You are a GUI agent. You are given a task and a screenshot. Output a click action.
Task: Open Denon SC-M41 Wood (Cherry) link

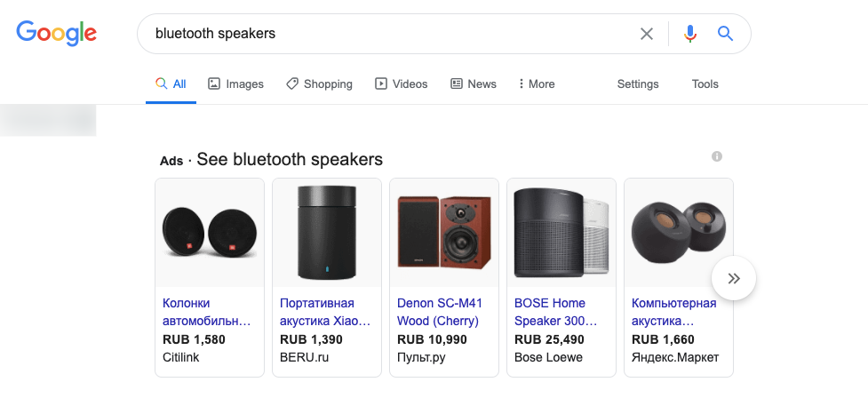point(440,312)
